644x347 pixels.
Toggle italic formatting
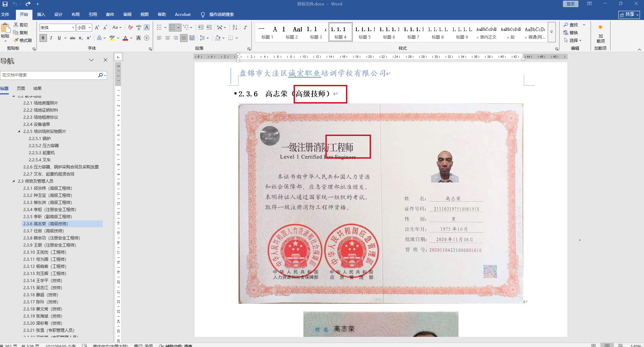click(51, 38)
